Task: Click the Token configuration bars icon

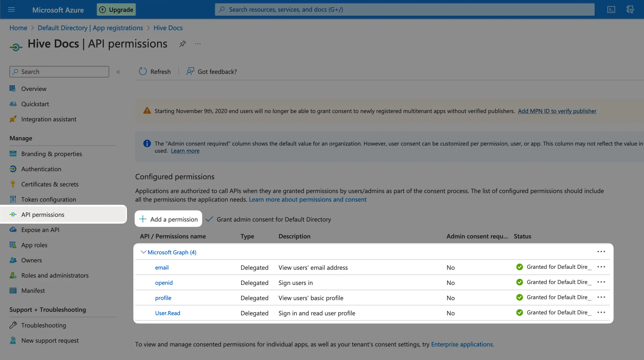Action: coord(13,199)
